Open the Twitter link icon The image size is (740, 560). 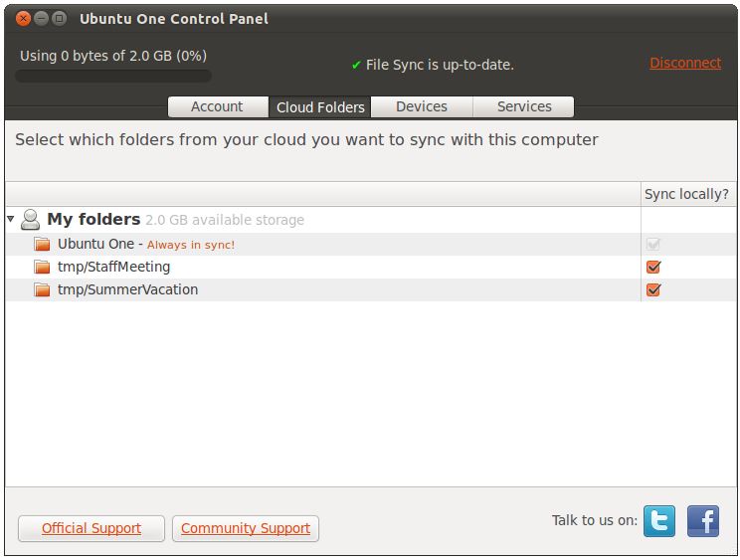tap(658, 521)
